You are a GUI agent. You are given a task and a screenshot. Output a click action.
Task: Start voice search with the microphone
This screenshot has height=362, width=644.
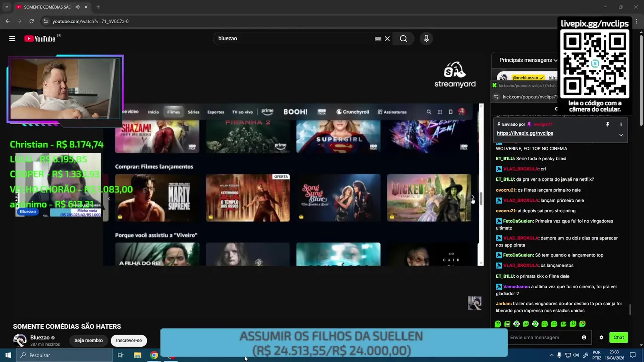click(x=426, y=39)
